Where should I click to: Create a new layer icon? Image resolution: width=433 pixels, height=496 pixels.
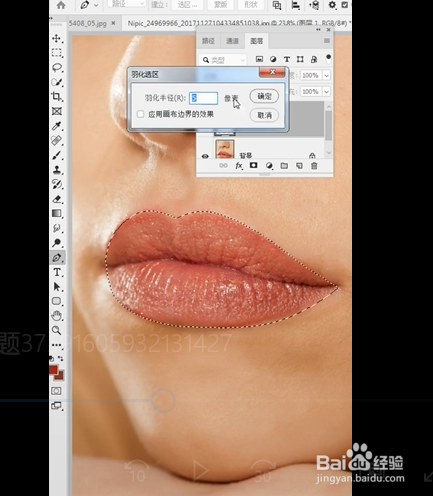pyautogui.click(x=299, y=166)
